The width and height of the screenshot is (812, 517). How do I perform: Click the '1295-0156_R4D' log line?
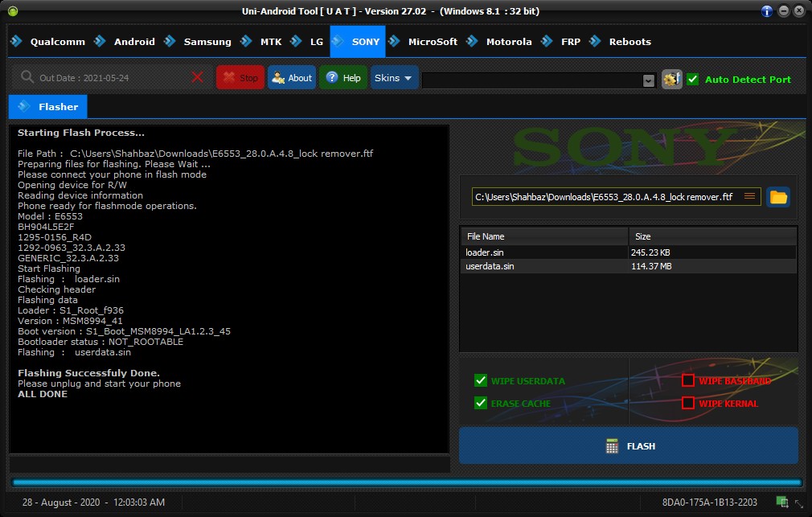tap(55, 237)
